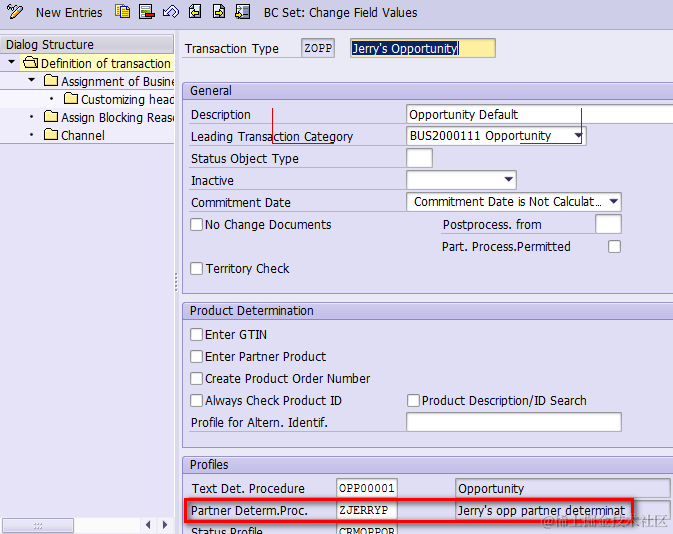Click the Assignment of Business folder icon
Screen dimensions: 673x534
[51, 80]
